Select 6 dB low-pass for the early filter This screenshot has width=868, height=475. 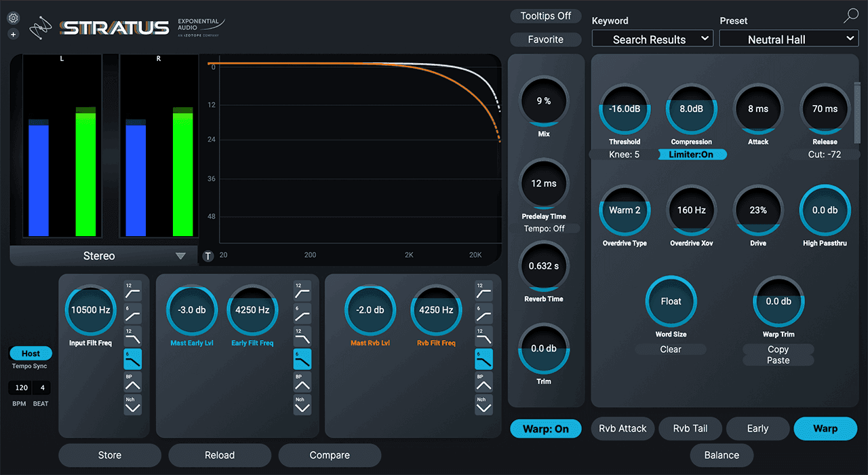click(x=302, y=359)
